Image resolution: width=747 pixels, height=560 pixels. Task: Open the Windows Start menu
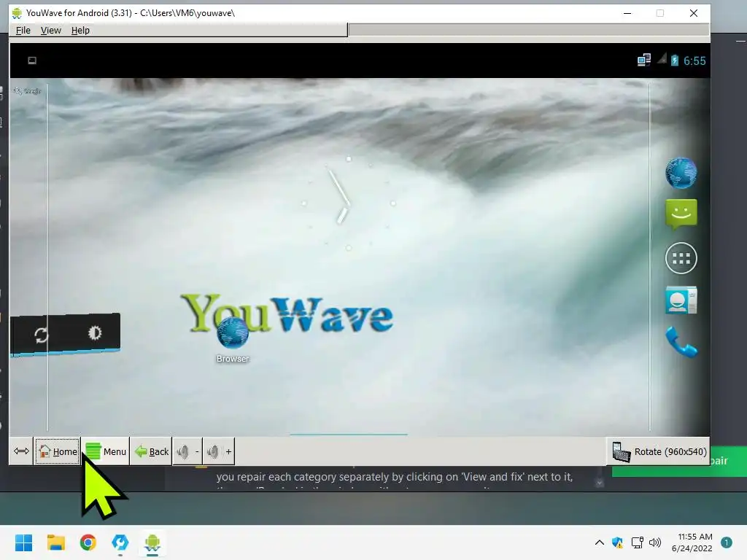click(23, 542)
